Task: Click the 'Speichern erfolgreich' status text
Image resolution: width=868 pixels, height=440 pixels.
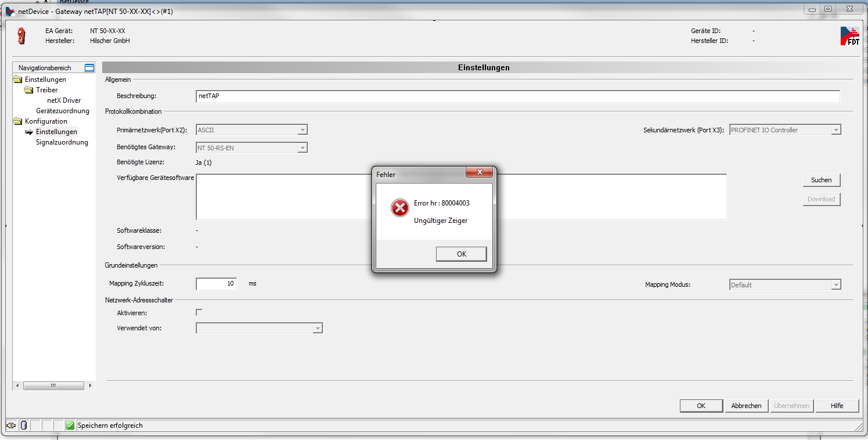Action: (x=110, y=425)
